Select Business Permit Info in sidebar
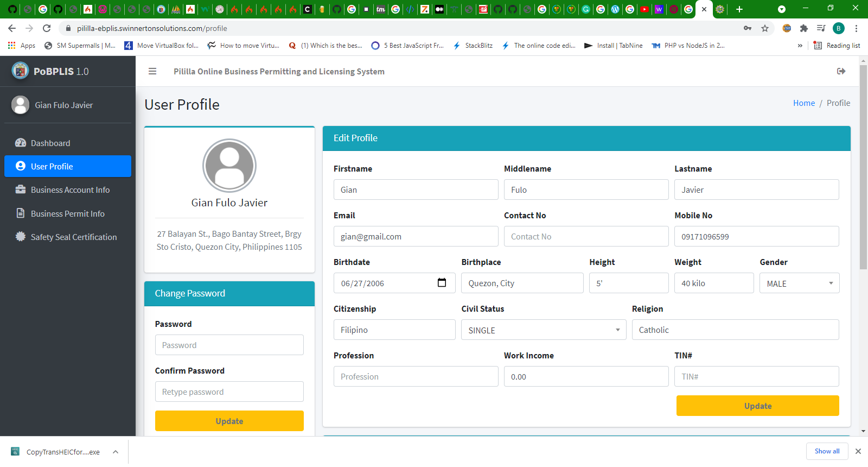Image resolution: width=868 pixels, height=467 pixels. [67, 214]
